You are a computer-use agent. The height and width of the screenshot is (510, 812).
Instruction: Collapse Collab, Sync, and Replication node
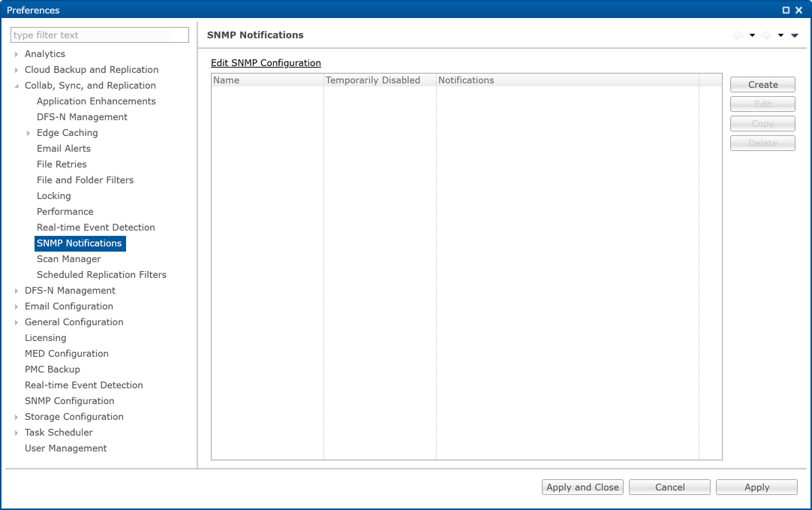[x=17, y=86]
